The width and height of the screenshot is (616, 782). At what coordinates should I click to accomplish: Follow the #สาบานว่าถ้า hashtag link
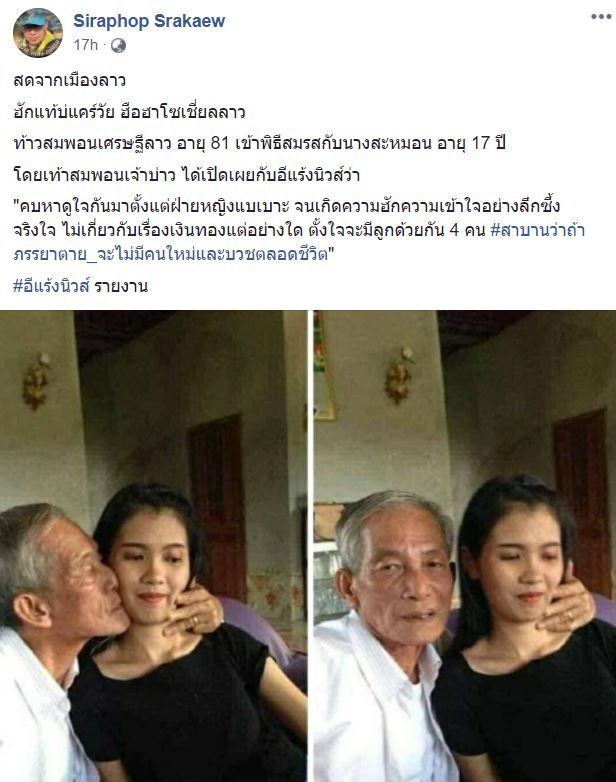point(538,231)
